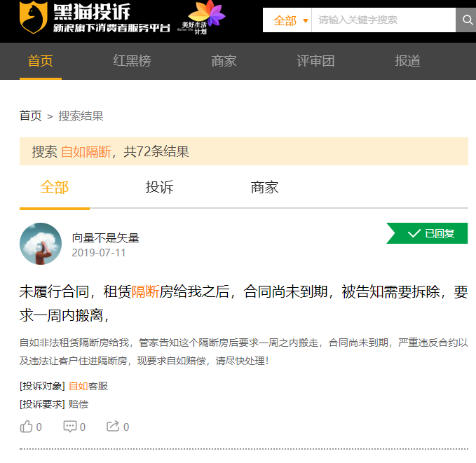Click 自如客服 complaint target
The height and width of the screenshot is (463, 476).
[x=88, y=386]
